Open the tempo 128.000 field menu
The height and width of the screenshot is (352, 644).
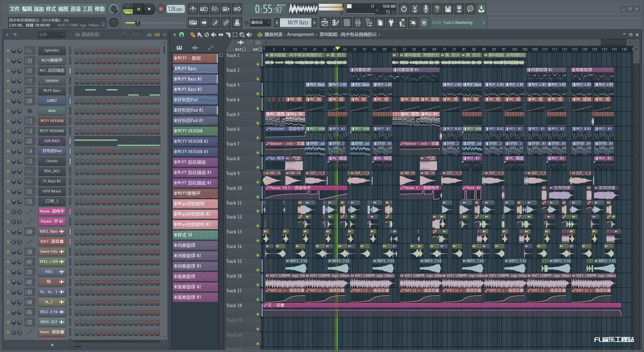tap(176, 9)
